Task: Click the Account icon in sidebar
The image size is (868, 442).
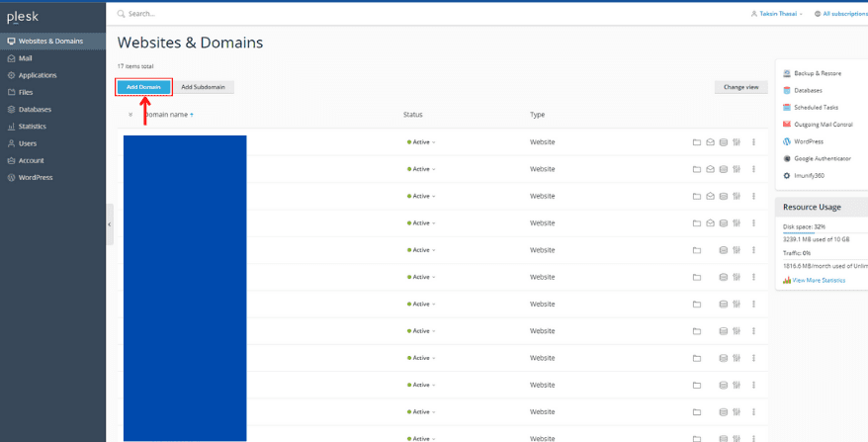Action: click(x=11, y=160)
